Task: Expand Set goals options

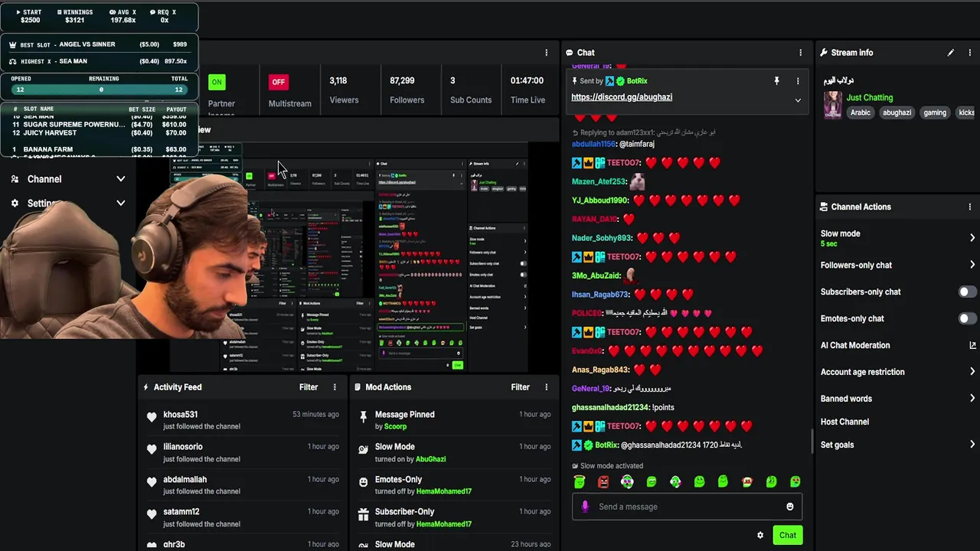Action: pyautogui.click(x=972, y=445)
